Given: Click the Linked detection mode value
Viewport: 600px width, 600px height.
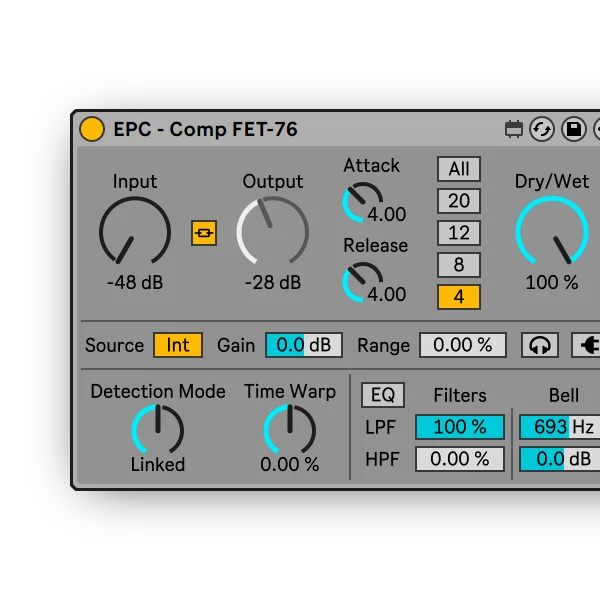Looking at the screenshot, I should pos(158,465).
